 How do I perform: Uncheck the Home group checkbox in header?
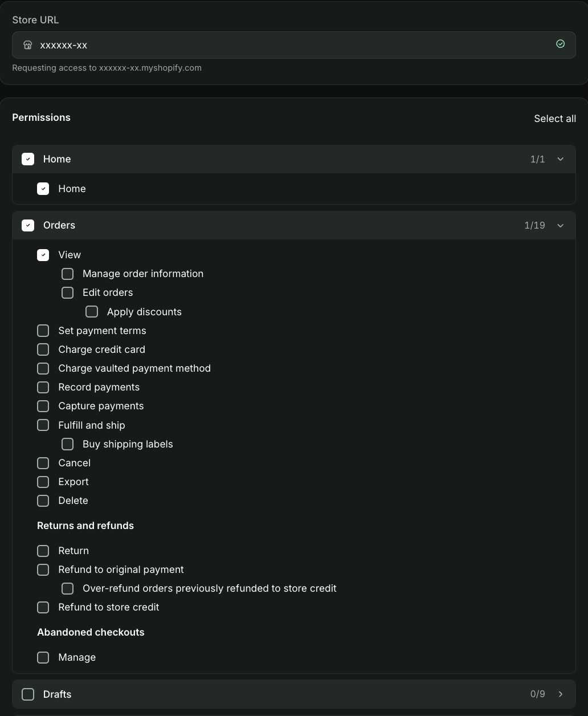pyautogui.click(x=28, y=159)
